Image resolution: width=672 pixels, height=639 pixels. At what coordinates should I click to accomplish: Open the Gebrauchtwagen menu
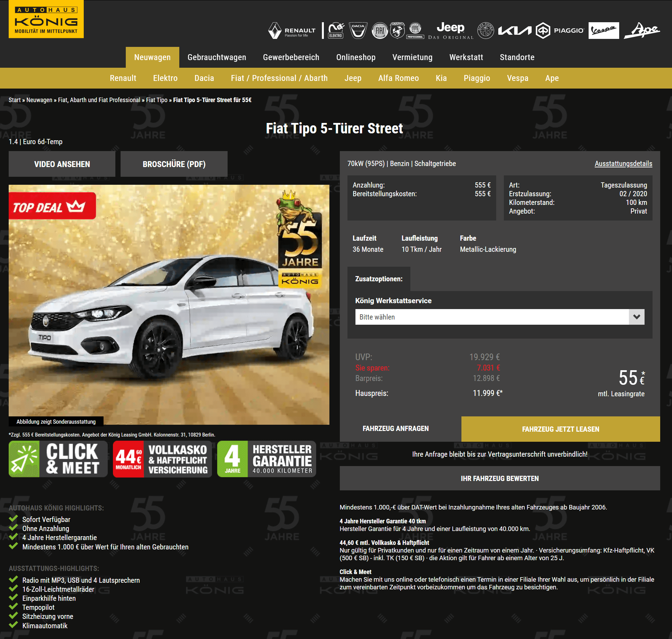pyautogui.click(x=217, y=57)
